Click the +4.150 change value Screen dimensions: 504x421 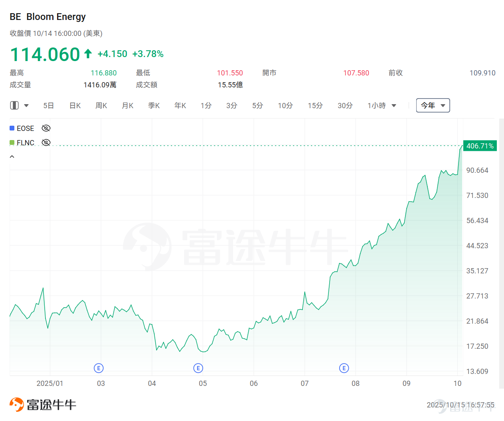(x=113, y=54)
